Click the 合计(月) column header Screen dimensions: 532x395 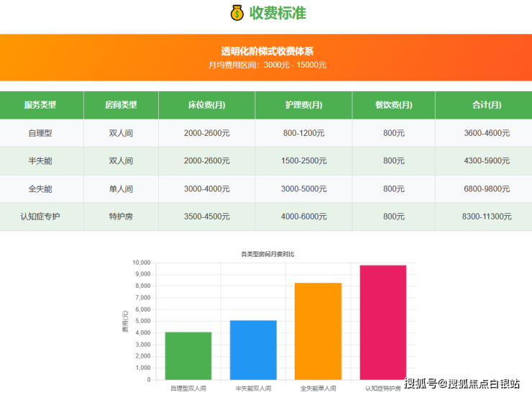(x=487, y=105)
